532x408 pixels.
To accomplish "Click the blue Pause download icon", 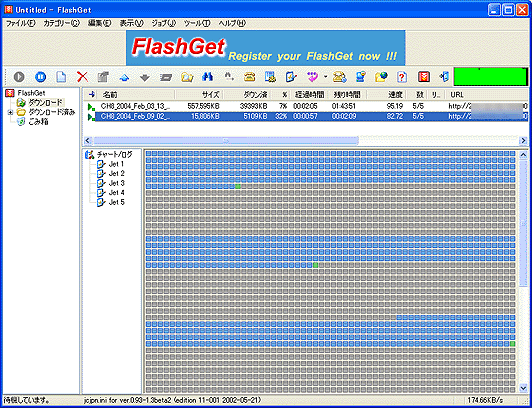I will pyautogui.click(x=40, y=77).
